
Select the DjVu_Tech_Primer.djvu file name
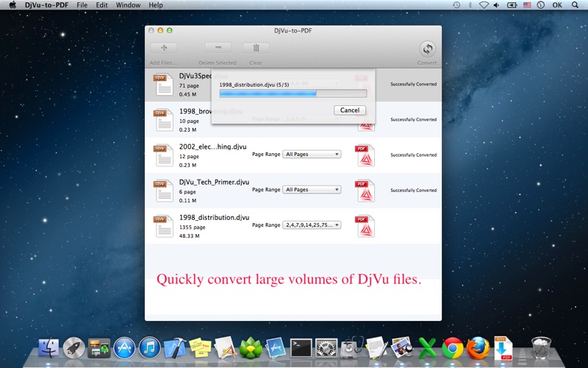pos(214,182)
